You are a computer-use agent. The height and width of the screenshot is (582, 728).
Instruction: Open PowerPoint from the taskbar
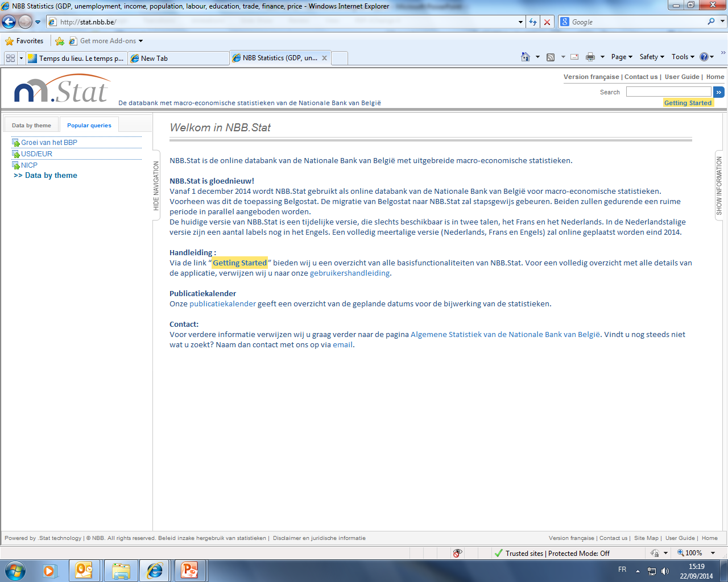point(189,571)
